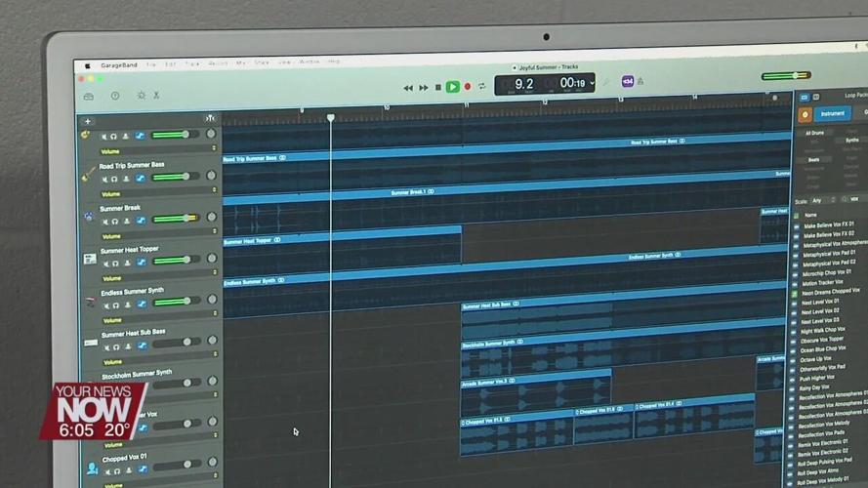Adjust Summer Break track volume slider
868x488 pixels.
coord(176,218)
